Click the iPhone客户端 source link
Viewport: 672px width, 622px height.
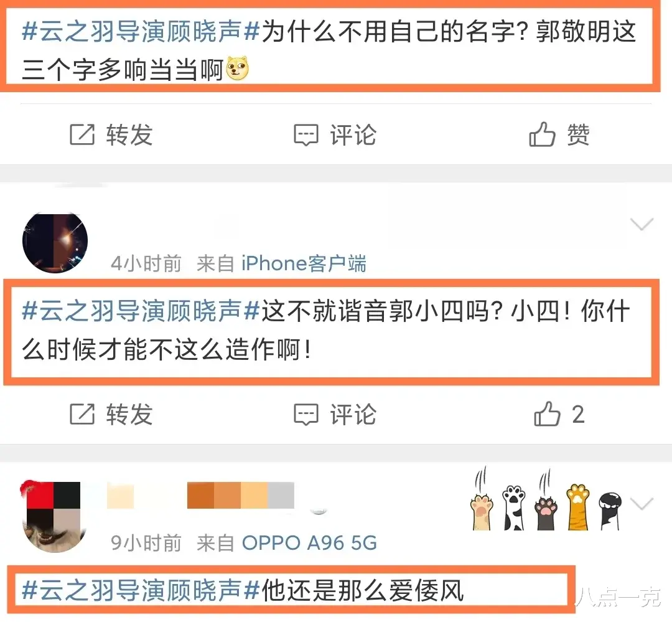pos(304,263)
